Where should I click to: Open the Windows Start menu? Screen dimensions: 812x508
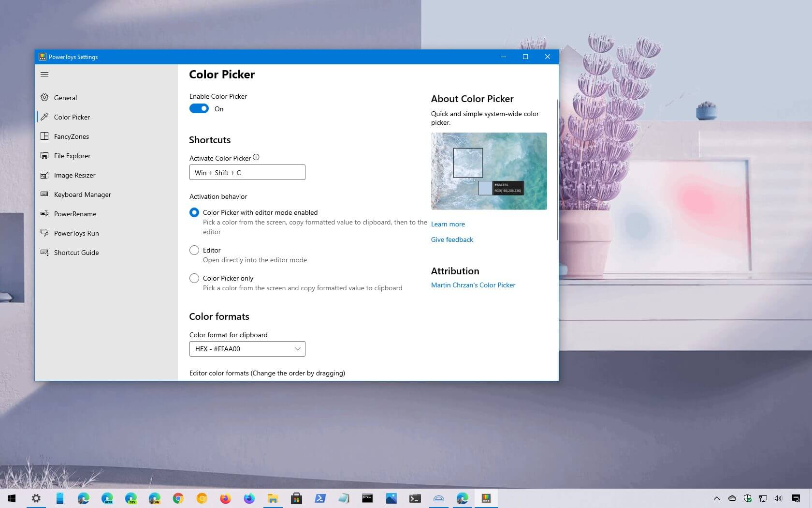pyautogui.click(x=12, y=498)
